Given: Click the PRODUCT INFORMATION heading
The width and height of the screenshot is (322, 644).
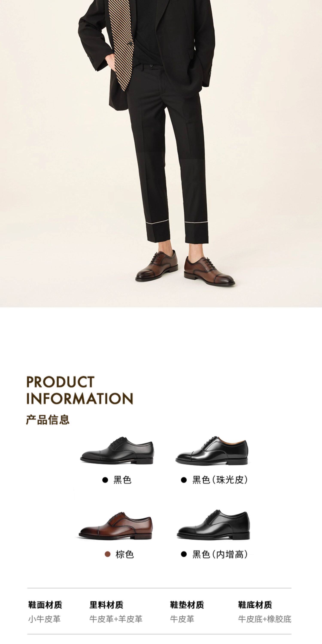Looking at the screenshot, I should click(79, 390).
